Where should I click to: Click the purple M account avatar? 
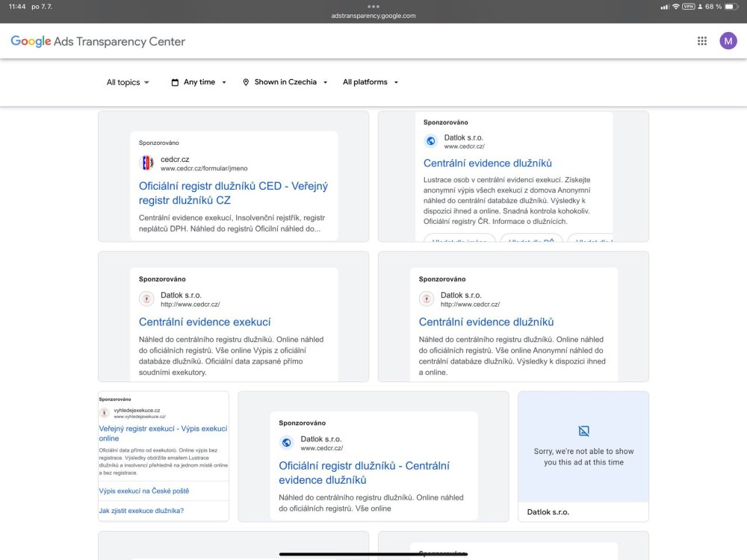728,41
